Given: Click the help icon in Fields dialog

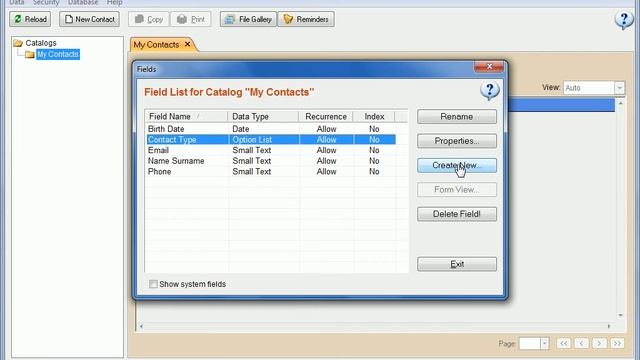Looking at the screenshot, I should (x=489, y=90).
